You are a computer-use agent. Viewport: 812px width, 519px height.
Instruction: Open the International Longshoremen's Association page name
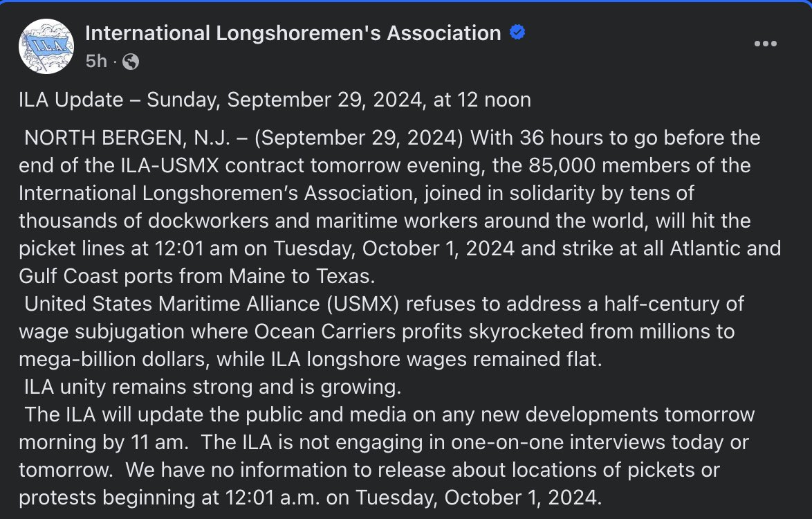(293, 33)
